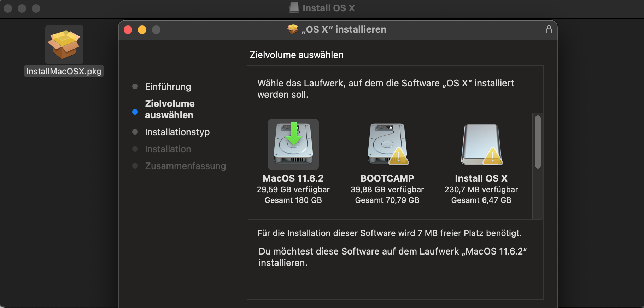The image size is (644, 308).
Task: Close the „OS X“ installieren window
Action: (128, 30)
